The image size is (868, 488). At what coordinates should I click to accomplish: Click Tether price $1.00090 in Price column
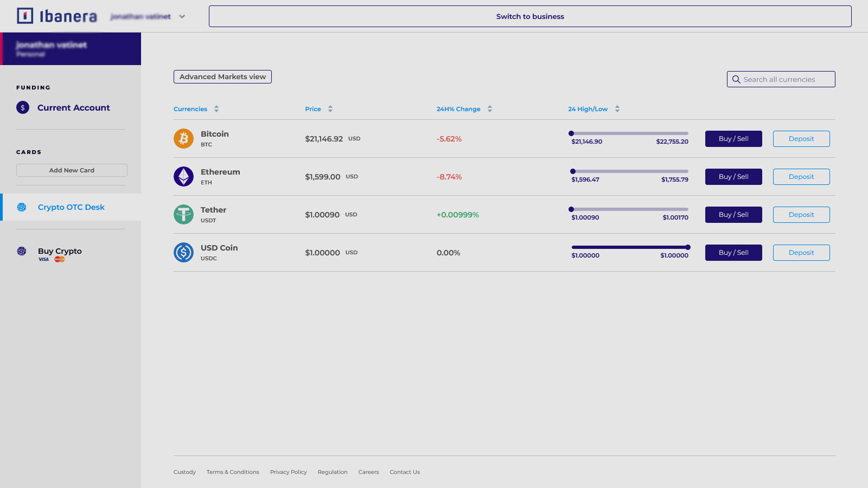[x=322, y=215]
